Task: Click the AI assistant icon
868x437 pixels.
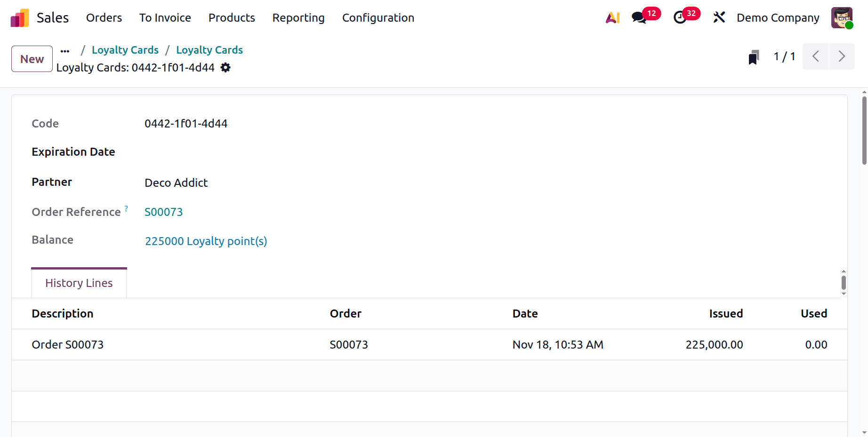Action: (x=612, y=17)
